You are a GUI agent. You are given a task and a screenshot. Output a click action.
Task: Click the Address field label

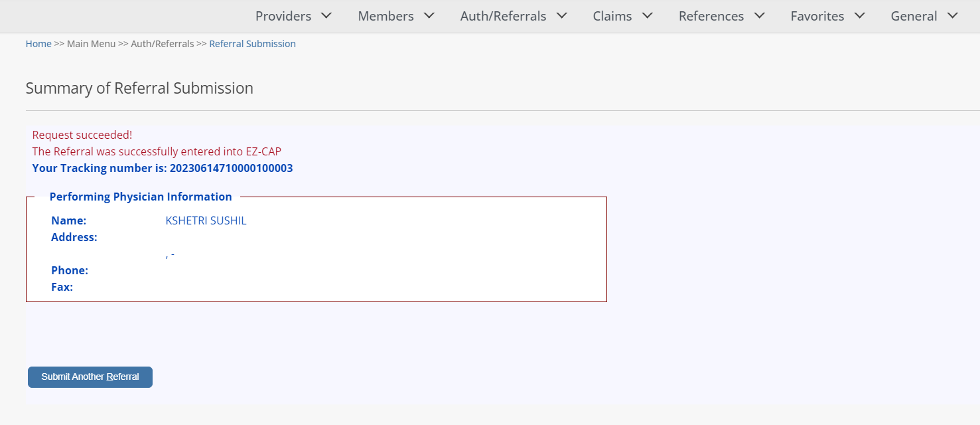[x=74, y=237]
